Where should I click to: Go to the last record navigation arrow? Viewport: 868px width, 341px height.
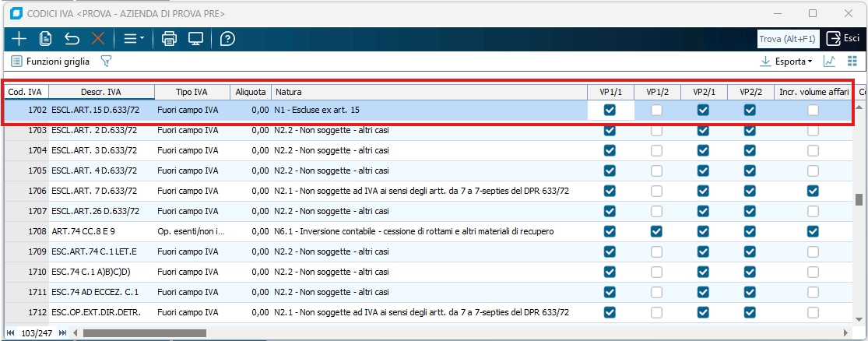point(62,332)
